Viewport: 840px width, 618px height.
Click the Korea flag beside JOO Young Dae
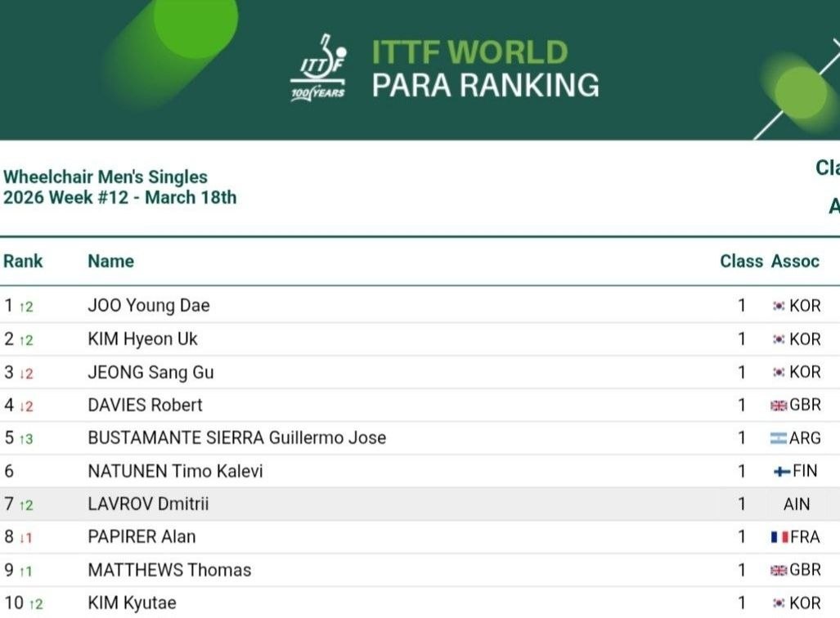pyautogui.click(x=779, y=306)
